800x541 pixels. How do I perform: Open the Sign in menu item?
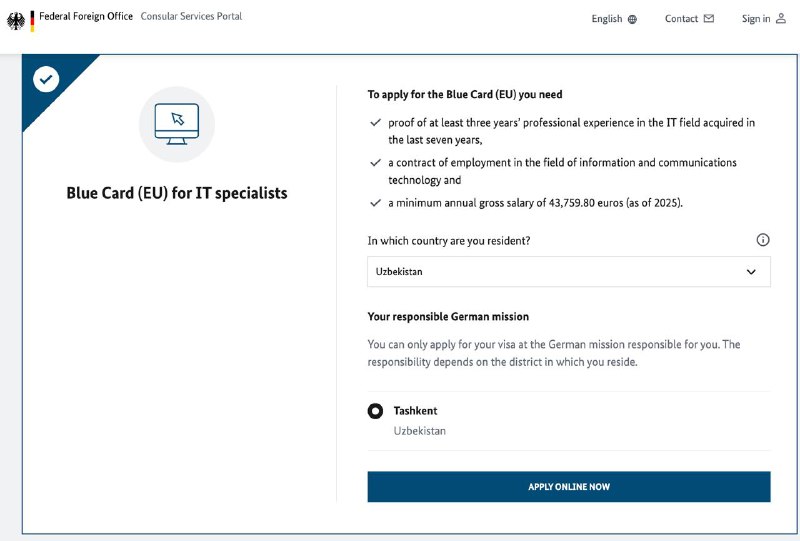pyautogui.click(x=763, y=18)
